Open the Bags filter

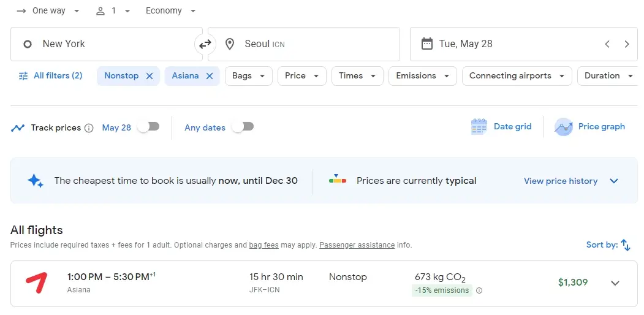248,76
